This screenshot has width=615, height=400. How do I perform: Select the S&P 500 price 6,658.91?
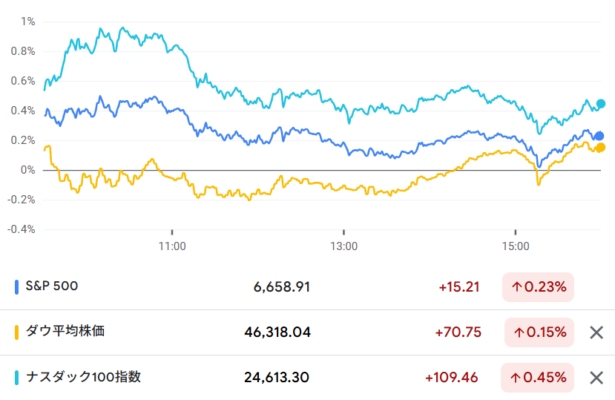[282, 287]
